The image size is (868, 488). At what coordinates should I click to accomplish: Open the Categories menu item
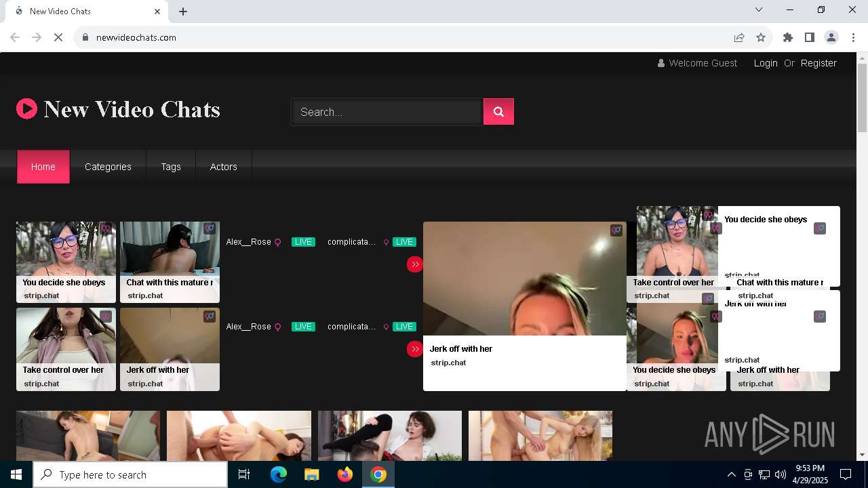pyautogui.click(x=108, y=167)
